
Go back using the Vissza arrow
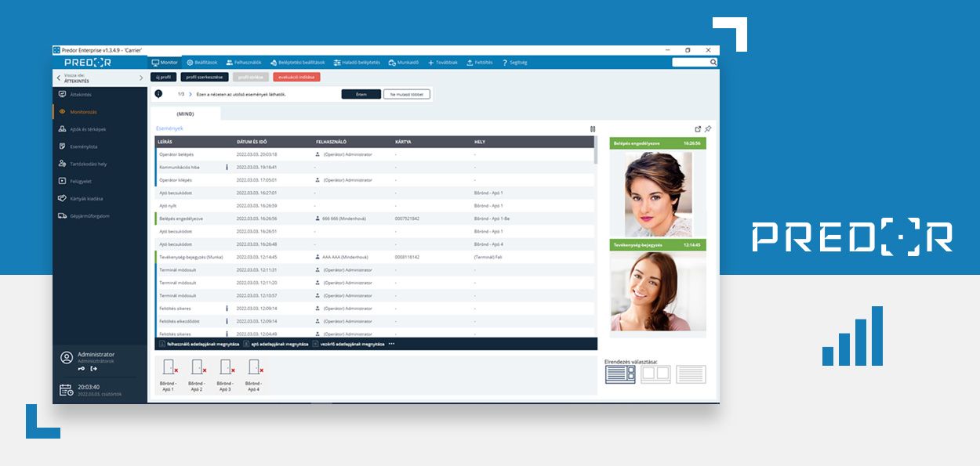coord(59,78)
